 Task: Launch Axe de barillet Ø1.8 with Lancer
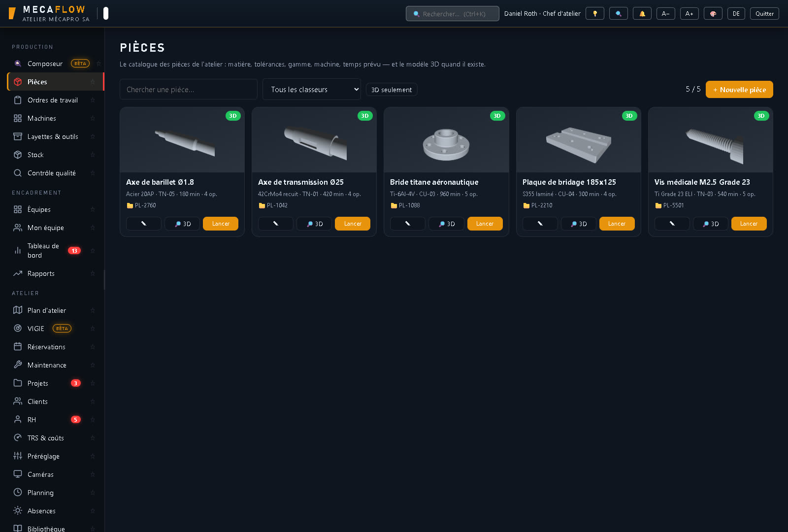[x=221, y=224]
